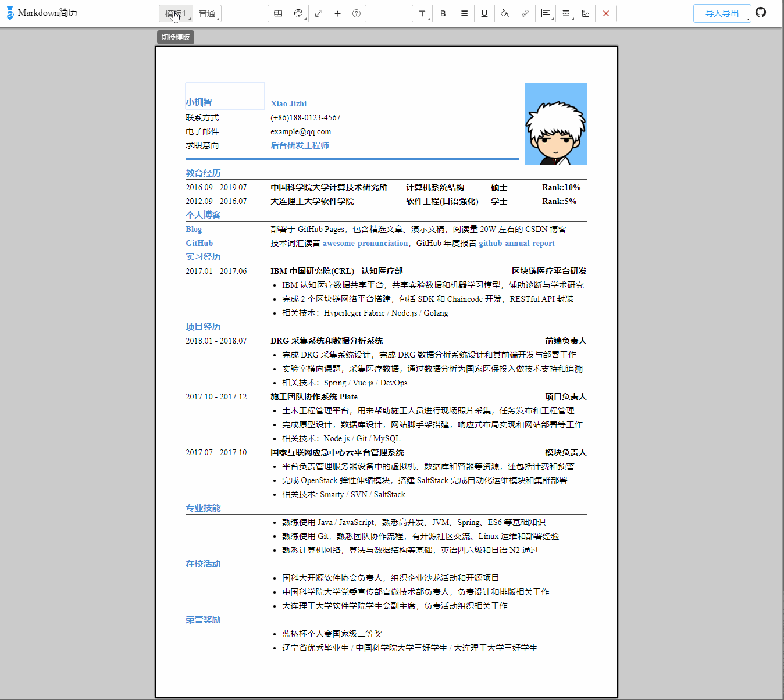Image resolution: width=784 pixels, height=700 pixels.
Task: Click 中国科学院大学计算技术研究所 school entry
Action: pyautogui.click(x=329, y=187)
